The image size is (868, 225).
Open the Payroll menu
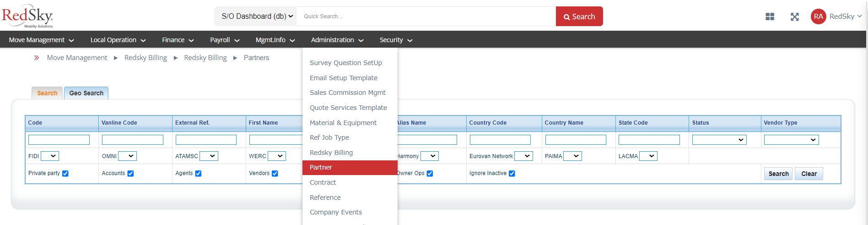pos(225,40)
